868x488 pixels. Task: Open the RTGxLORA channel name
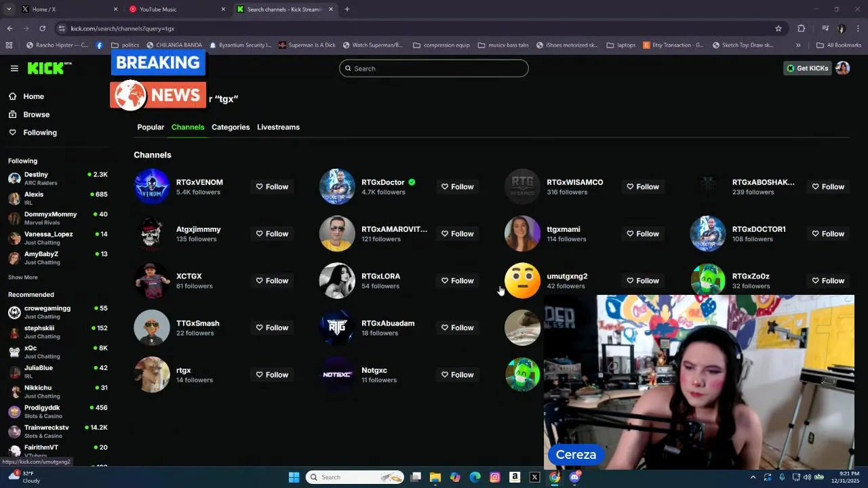click(x=380, y=276)
